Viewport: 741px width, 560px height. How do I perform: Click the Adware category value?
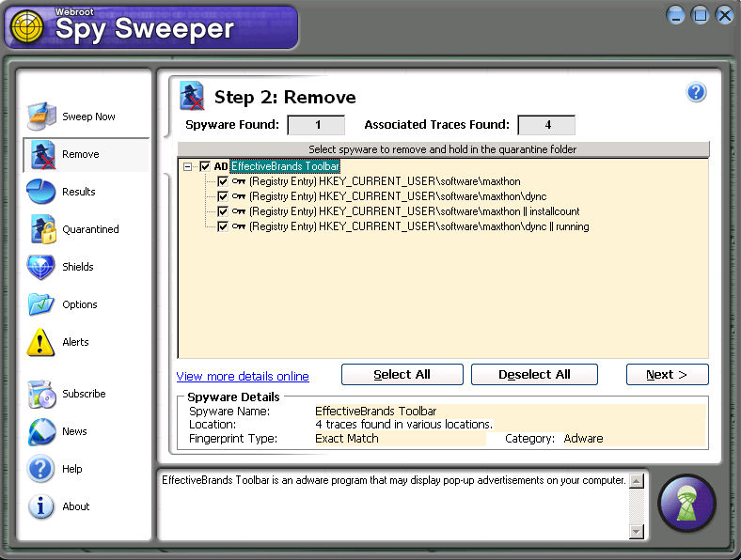tap(583, 439)
